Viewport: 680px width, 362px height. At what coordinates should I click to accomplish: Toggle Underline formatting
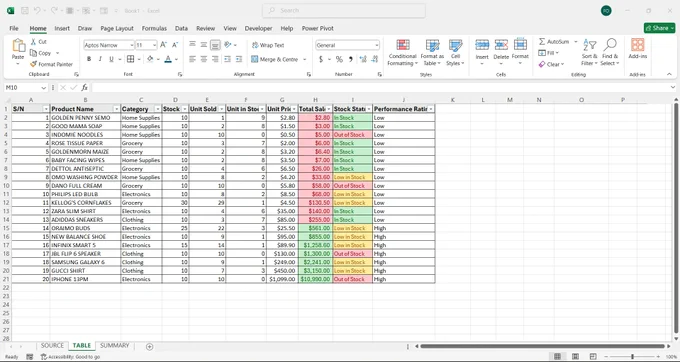[111, 59]
